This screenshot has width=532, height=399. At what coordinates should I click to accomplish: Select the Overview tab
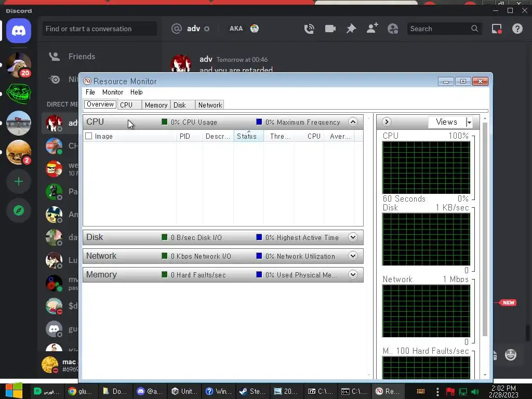pyautogui.click(x=100, y=104)
